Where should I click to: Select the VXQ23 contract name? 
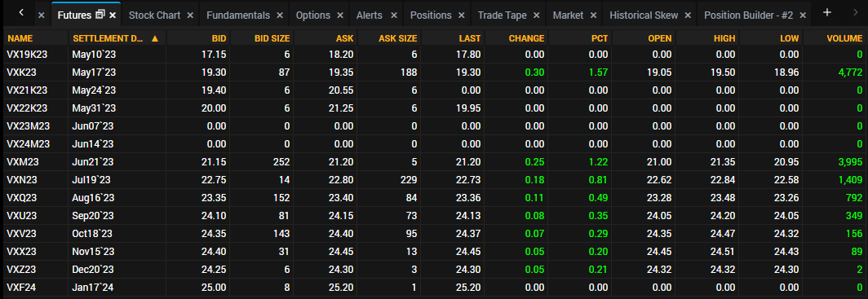tap(22, 198)
